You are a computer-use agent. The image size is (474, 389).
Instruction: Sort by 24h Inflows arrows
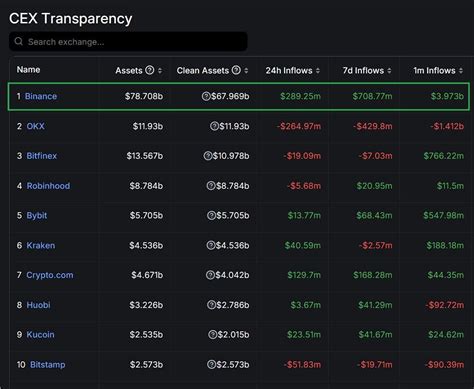(x=318, y=71)
